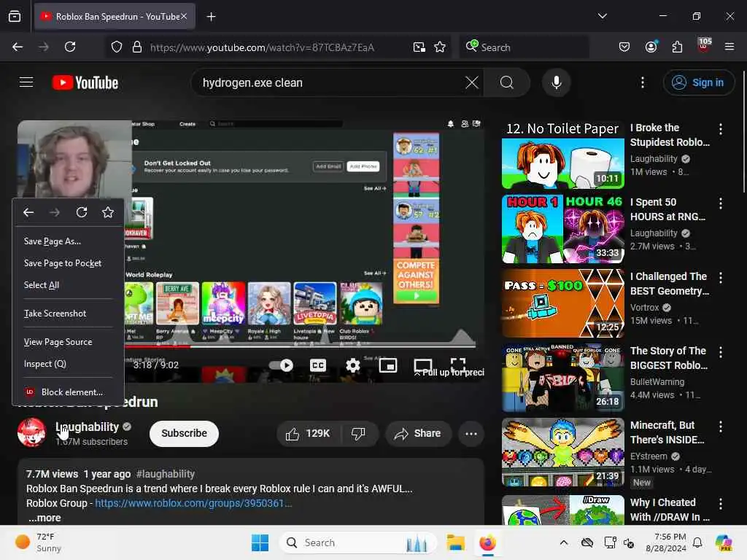Click the URL address field
747x560 pixels.
[276, 47]
